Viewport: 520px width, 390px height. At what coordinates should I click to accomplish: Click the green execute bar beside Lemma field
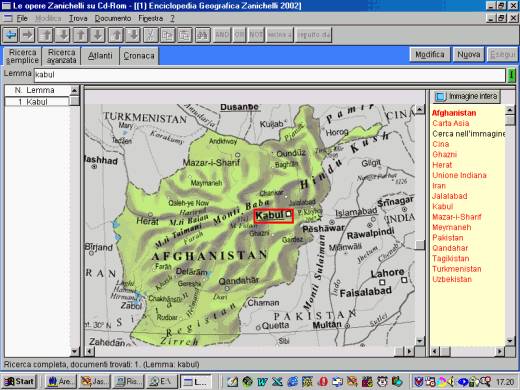[511, 75]
